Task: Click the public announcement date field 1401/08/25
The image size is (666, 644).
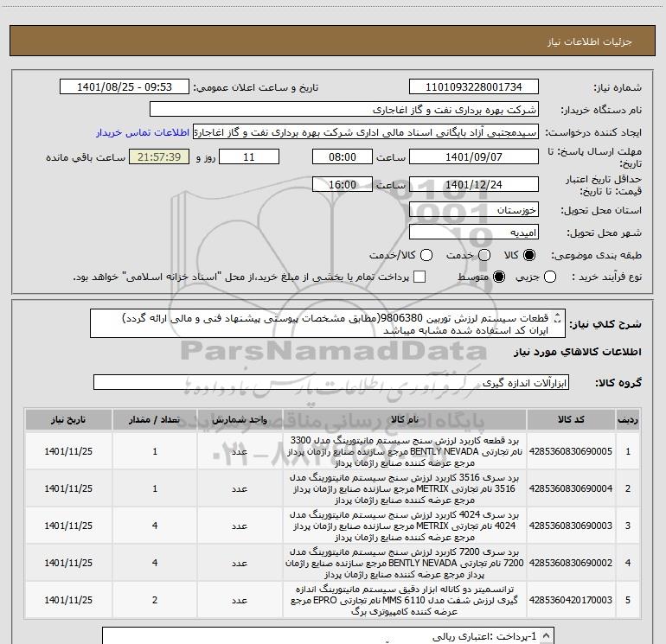Action: click(125, 87)
